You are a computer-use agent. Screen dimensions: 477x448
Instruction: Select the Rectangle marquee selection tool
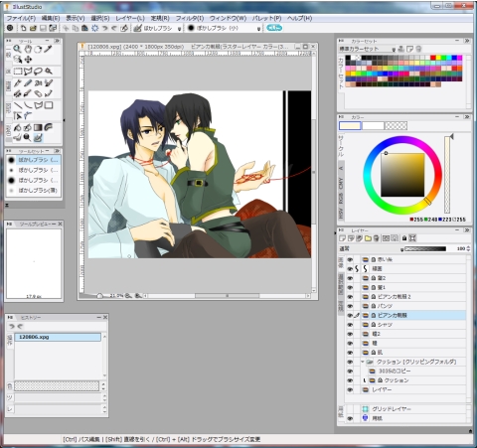click(18, 71)
